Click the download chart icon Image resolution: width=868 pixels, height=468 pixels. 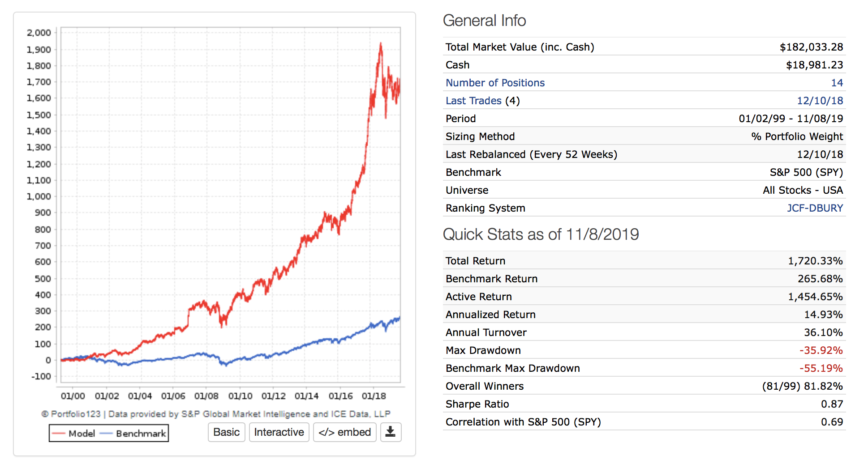(x=391, y=432)
